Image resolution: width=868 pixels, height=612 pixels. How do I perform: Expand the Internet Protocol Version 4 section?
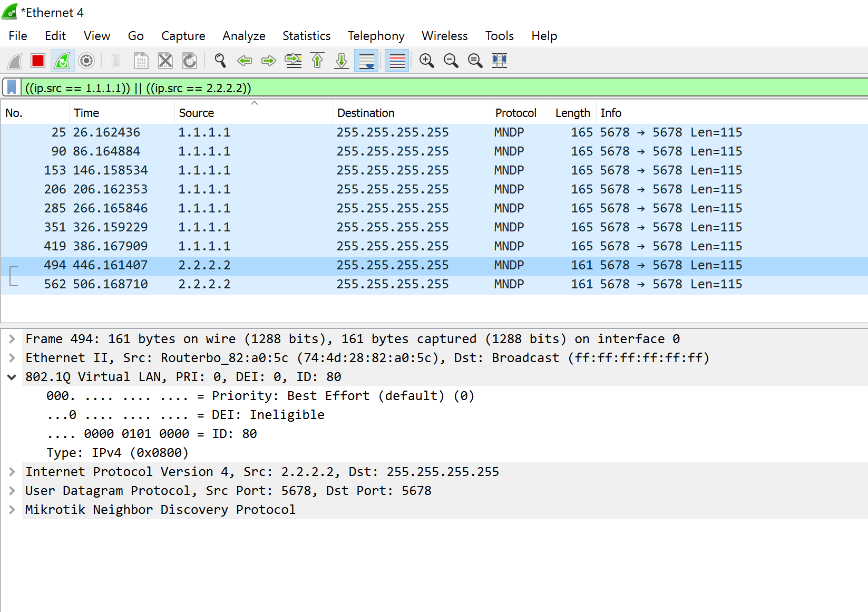pyautogui.click(x=12, y=472)
